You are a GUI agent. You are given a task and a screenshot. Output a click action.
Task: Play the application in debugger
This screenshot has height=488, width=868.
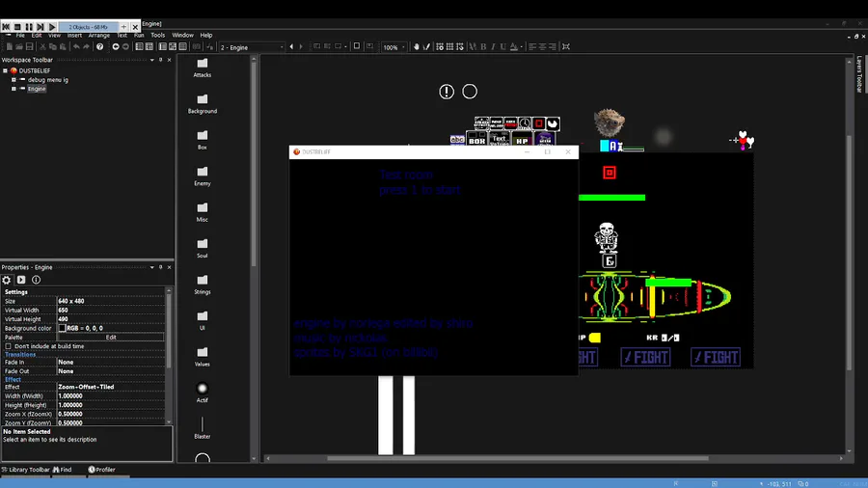click(52, 27)
